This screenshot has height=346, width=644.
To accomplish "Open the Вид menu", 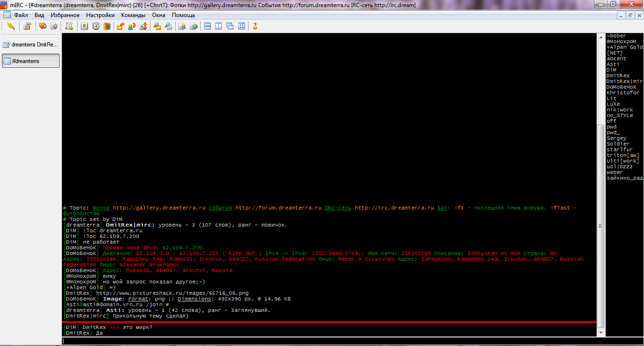I will click(39, 15).
